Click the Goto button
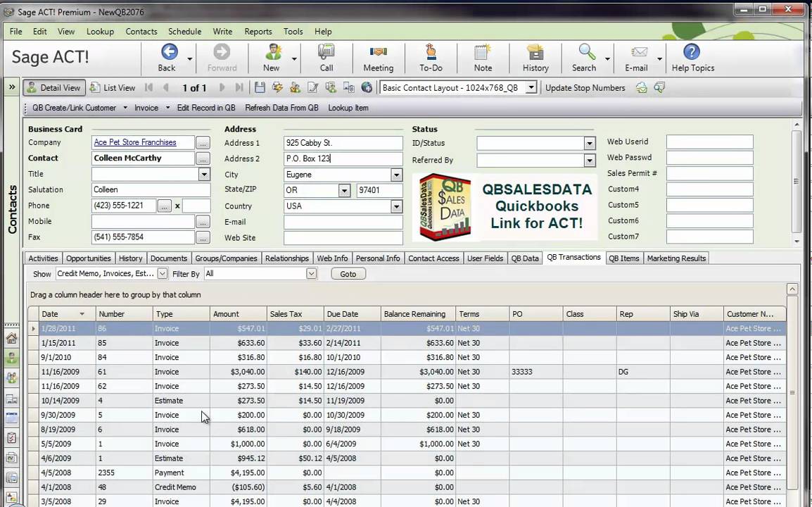Image resolution: width=812 pixels, height=507 pixels. coord(348,274)
